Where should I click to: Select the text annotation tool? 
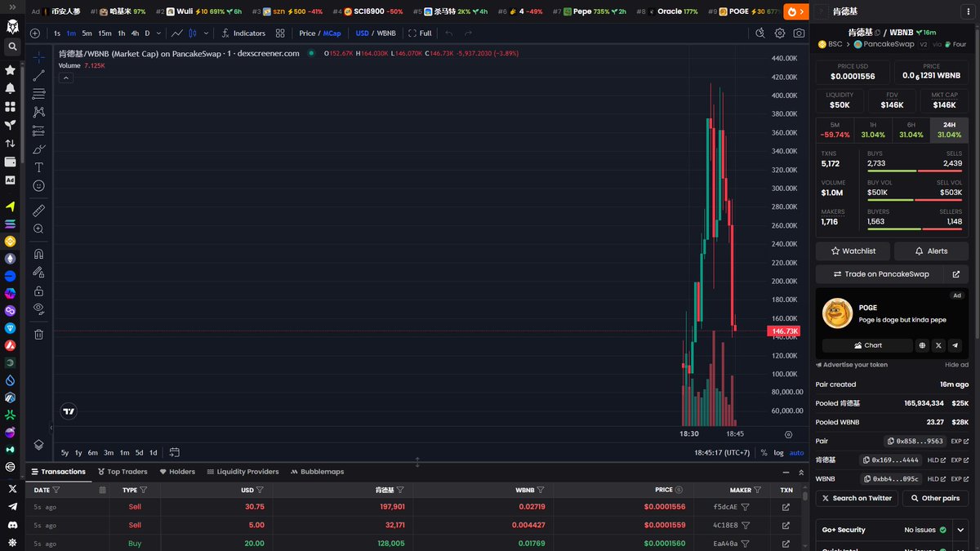point(38,167)
